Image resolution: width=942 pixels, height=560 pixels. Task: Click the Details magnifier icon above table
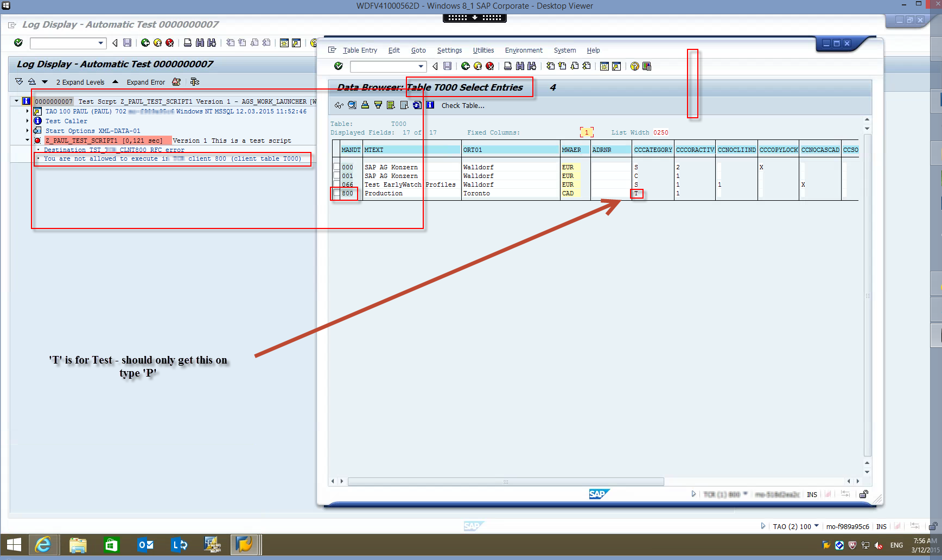click(352, 105)
